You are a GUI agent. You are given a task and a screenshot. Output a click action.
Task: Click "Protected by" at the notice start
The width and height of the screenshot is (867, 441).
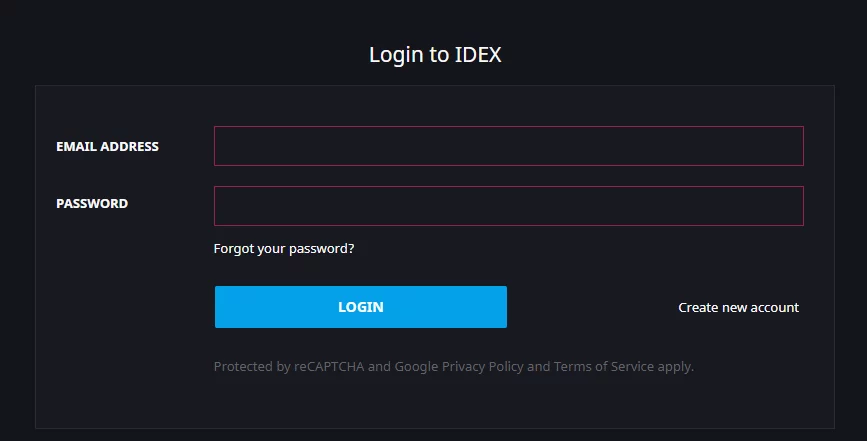click(x=251, y=367)
